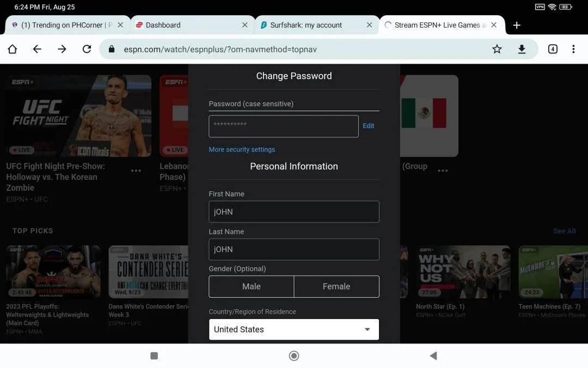Select Male gender option
Image resolution: width=588 pixels, height=368 pixels.
(251, 287)
